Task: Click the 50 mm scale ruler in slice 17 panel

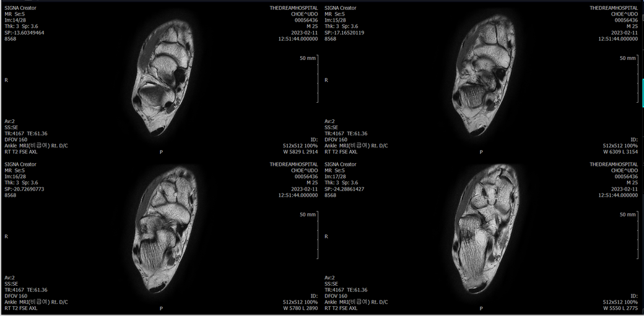Action: [637, 235]
